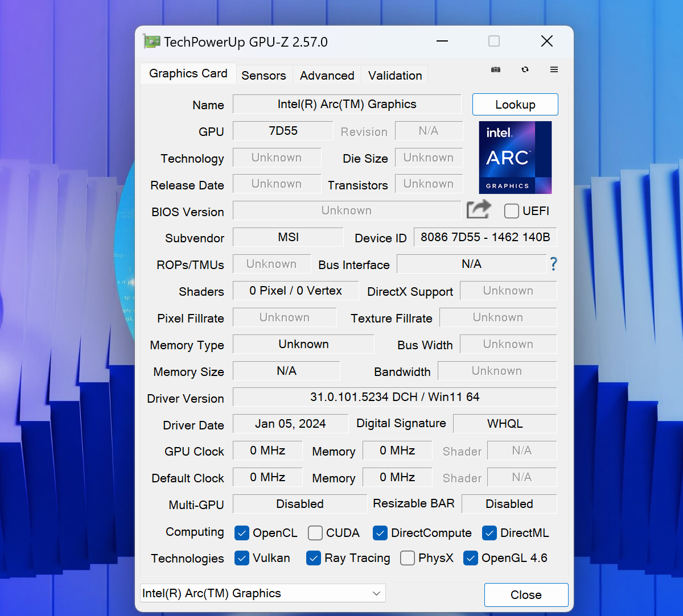Click the Pixel Fillrate field

tap(285, 317)
